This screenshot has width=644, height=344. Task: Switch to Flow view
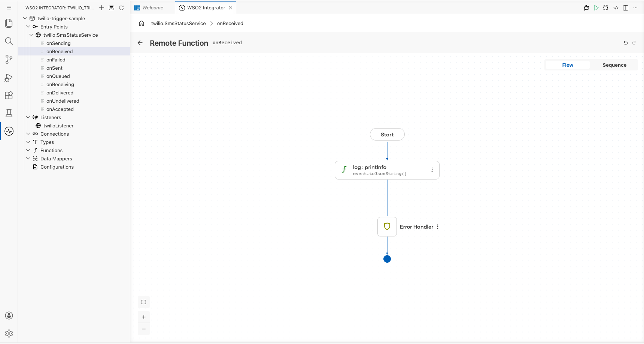point(568,65)
